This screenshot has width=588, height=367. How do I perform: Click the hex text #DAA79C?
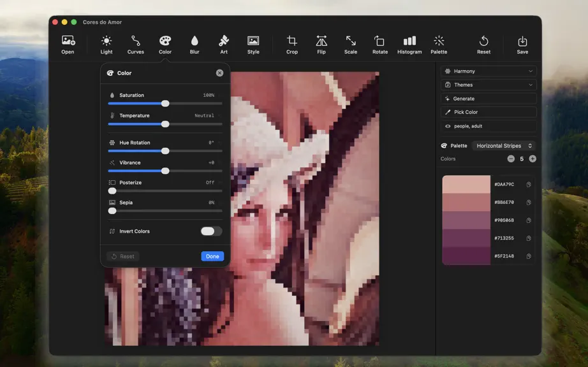point(504,184)
